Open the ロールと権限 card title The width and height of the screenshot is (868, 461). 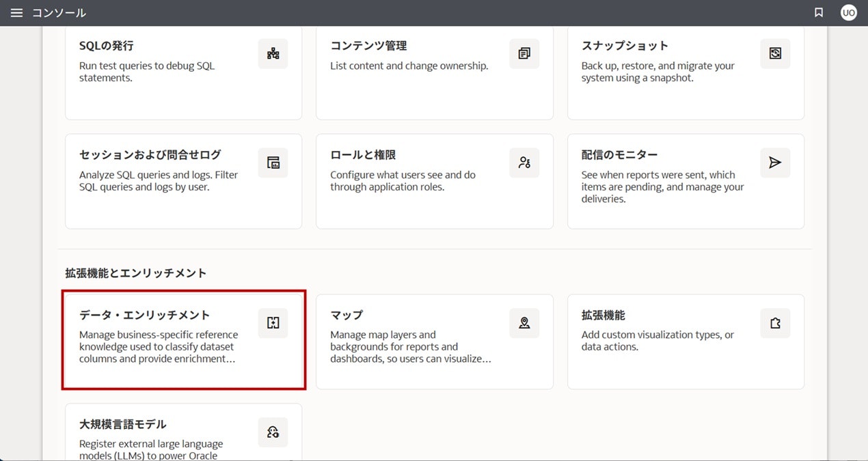click(363, 155)
